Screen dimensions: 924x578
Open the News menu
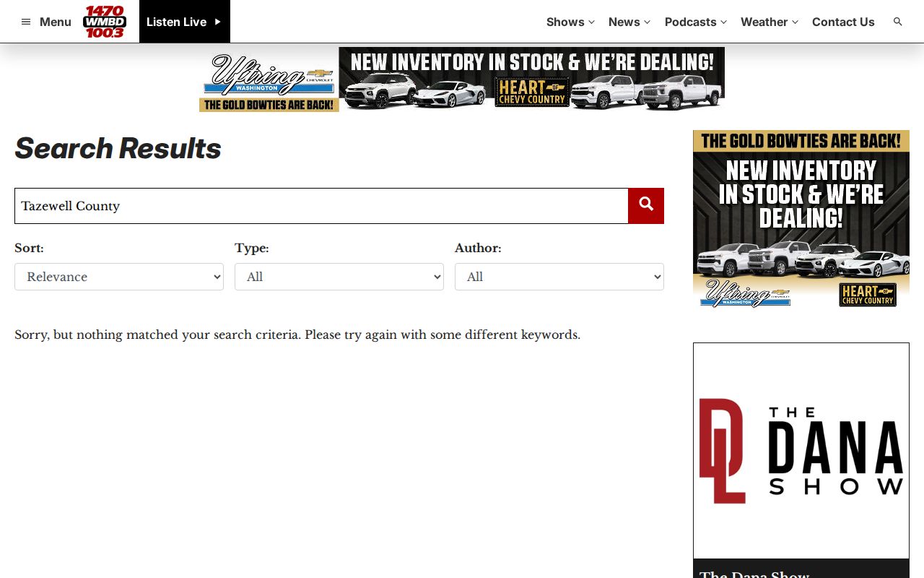pos(629,22)
